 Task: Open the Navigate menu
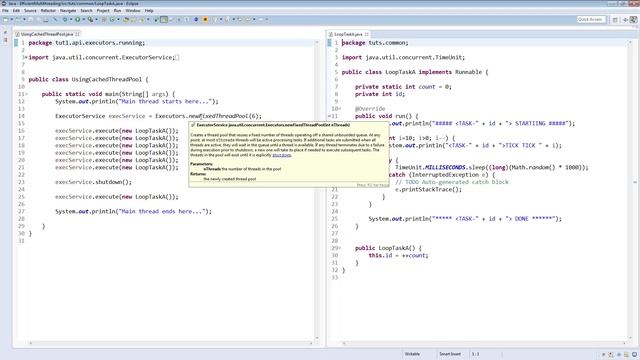click(68, 11)
